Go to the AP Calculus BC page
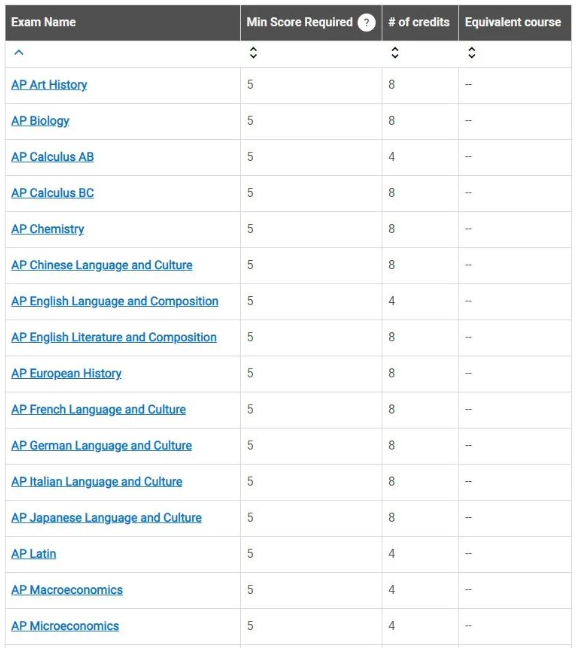This screenshot has height=650, width=576. point(52,193)
